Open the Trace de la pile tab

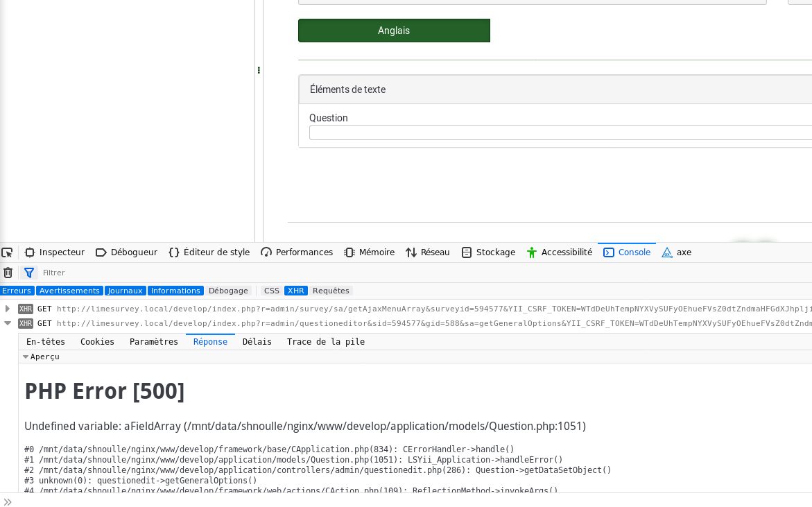pyautogui.click(x=325, y=342)
